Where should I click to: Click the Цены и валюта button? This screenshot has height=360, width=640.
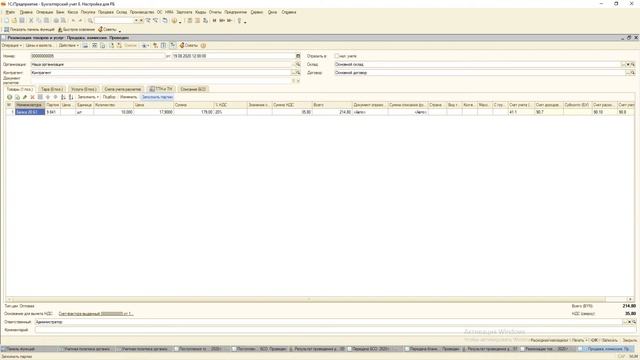(39, 45)
